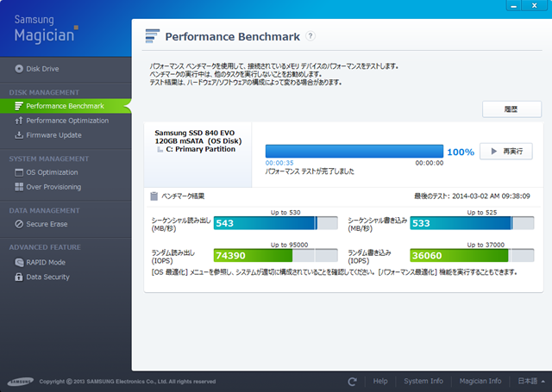Go to Over Provisioning
Viewport: 552px width, 392px height.
coord(53,187)
